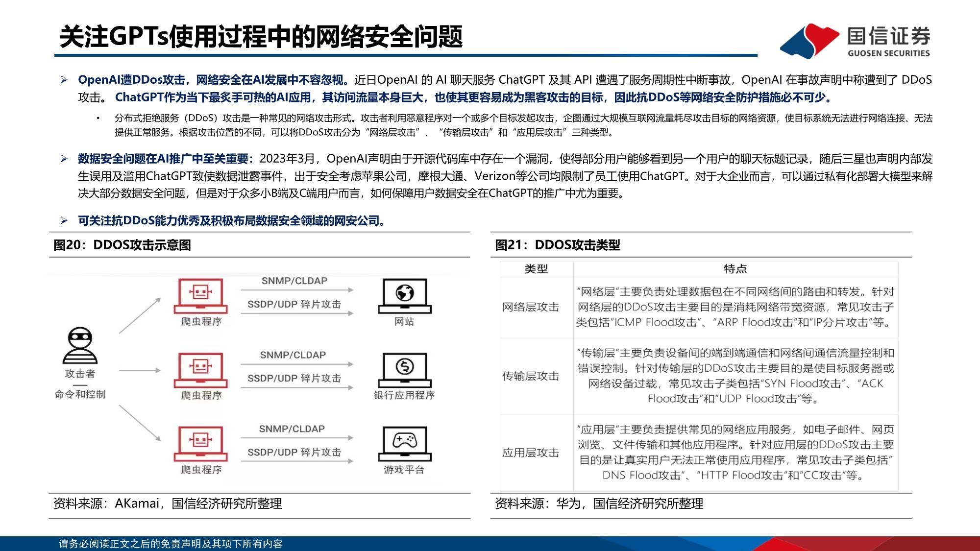Click the footer disclaimer 请务必阅读正文之后的免责声明
This screenshot has height=551, width=980.
tap(171, 544)
